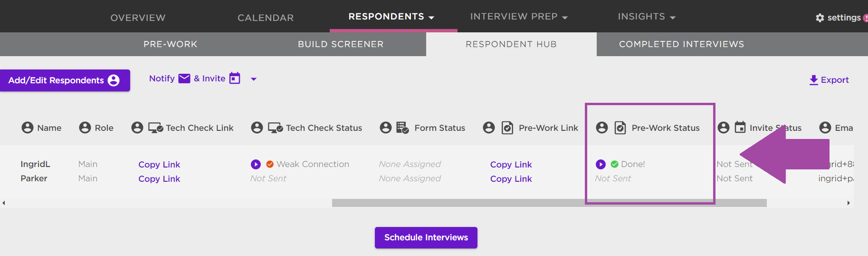868x256 pixels.
Task: Click the Tech Check Link monitor icon
Action: coord(156,128)
